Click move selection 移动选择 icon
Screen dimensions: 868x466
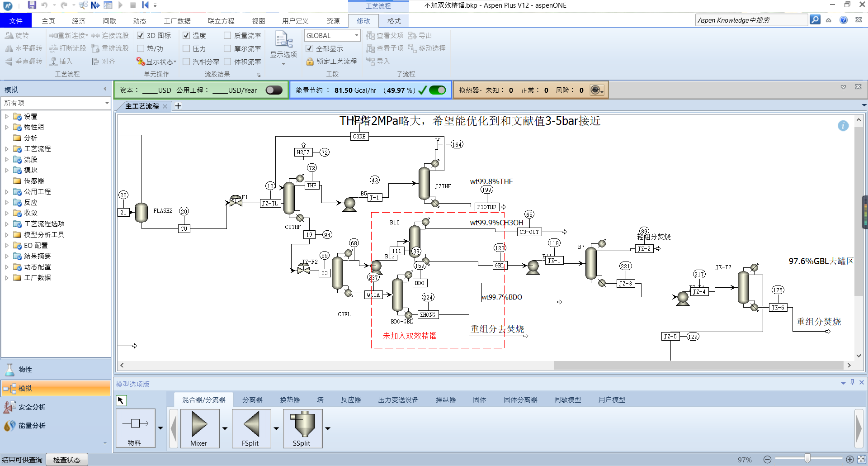[412, 48]
